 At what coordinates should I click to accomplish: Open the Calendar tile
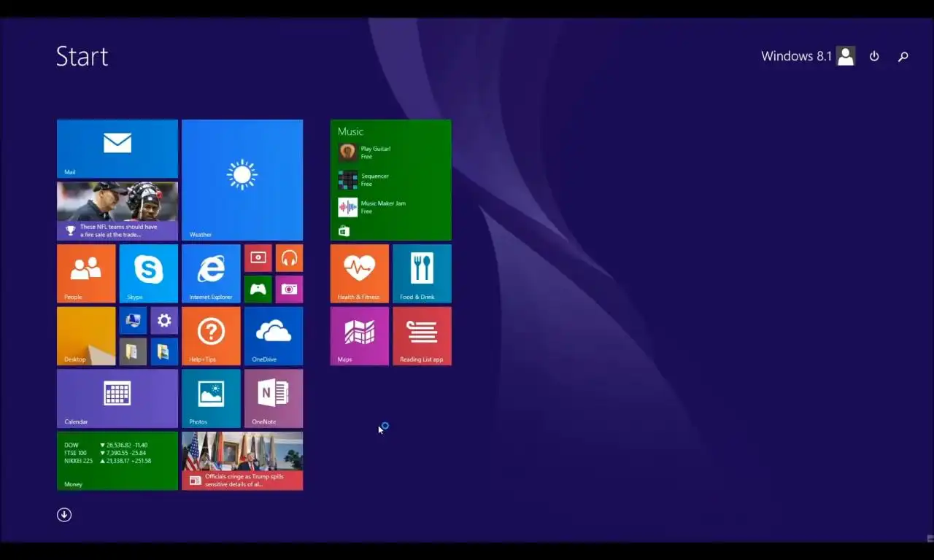pos(117,398)
